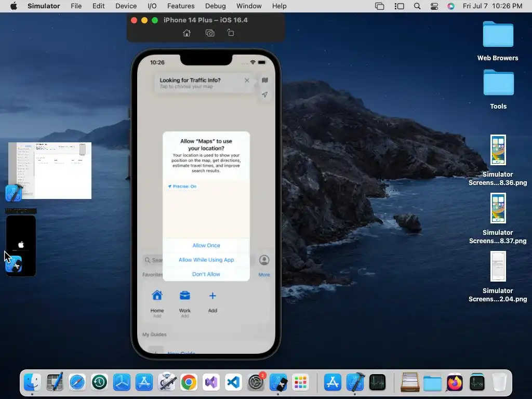Tap the location arrow icon in Maps
Image resolution: width=532 pixels, height=399 pixels.
(x=264, y=95)
